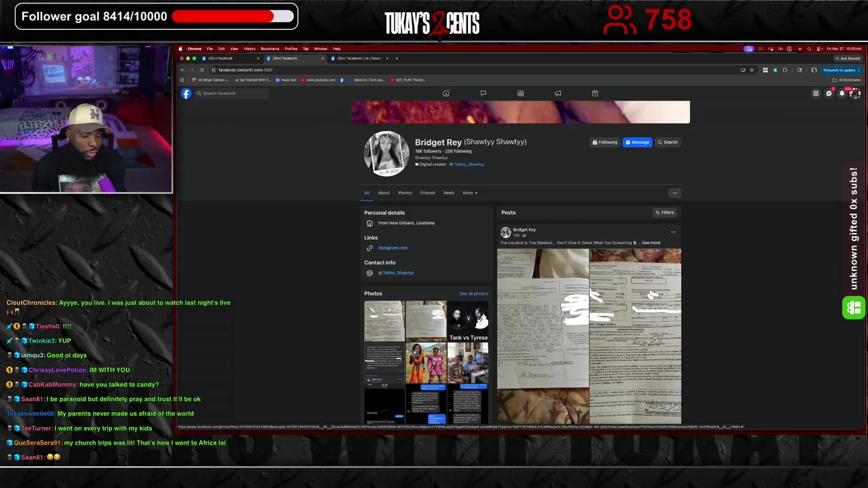Click the post author's small avatar
Image resolution: width=868 pixels, height=488 pixels.
pos(505,232)
